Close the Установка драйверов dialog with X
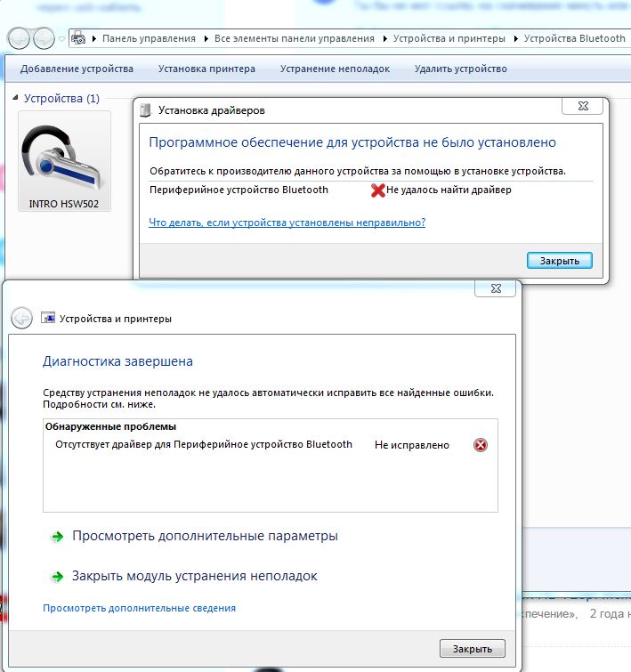 583,106
